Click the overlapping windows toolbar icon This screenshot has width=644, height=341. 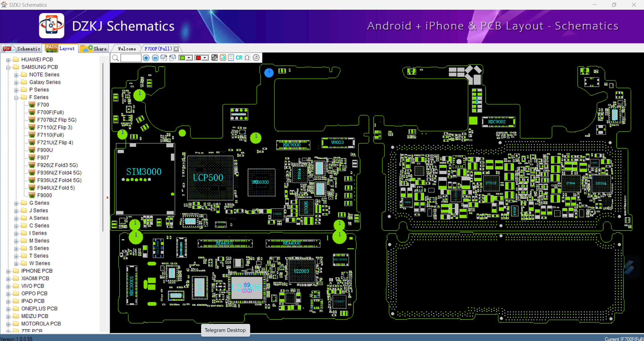coord(215,58)
